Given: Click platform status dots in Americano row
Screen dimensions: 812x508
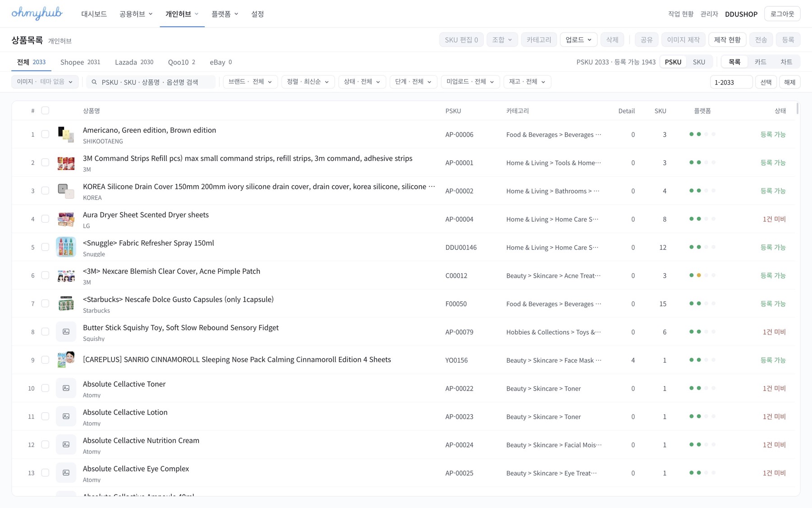Looking at the screenshot, I should point(702,134).
